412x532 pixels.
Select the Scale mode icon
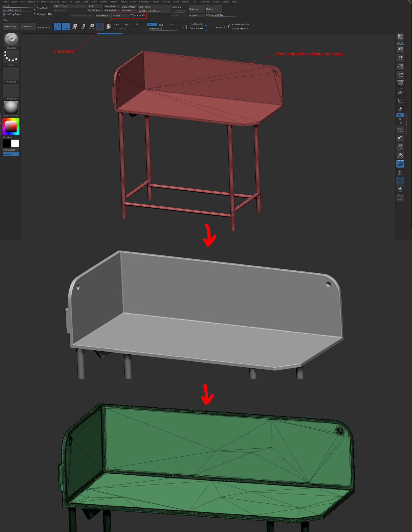pyautogui.click(x=83, y=27)
